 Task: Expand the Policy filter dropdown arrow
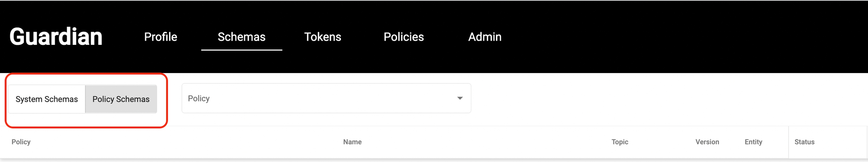(460, 98)
